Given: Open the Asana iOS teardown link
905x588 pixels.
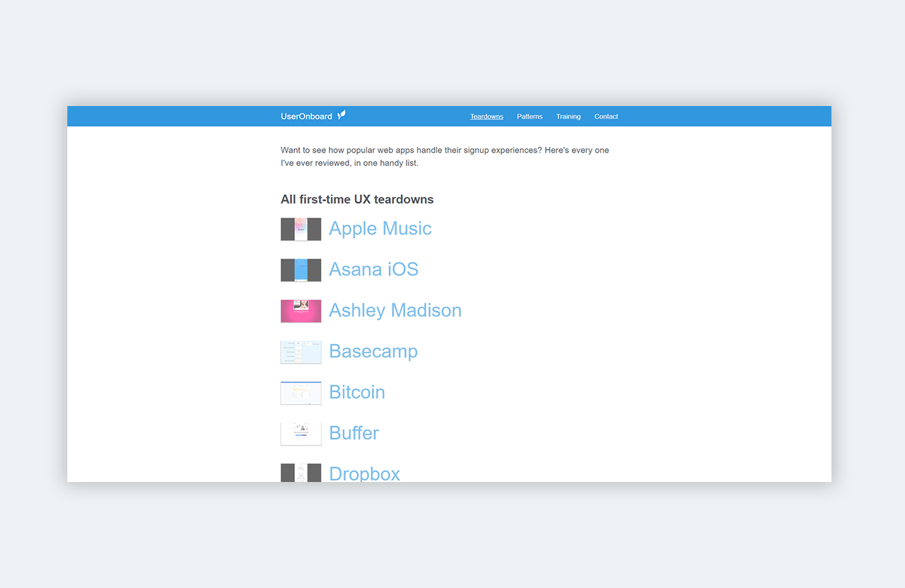Looking at the screenshot, I should pyautogui.click(x=373, y=269).
